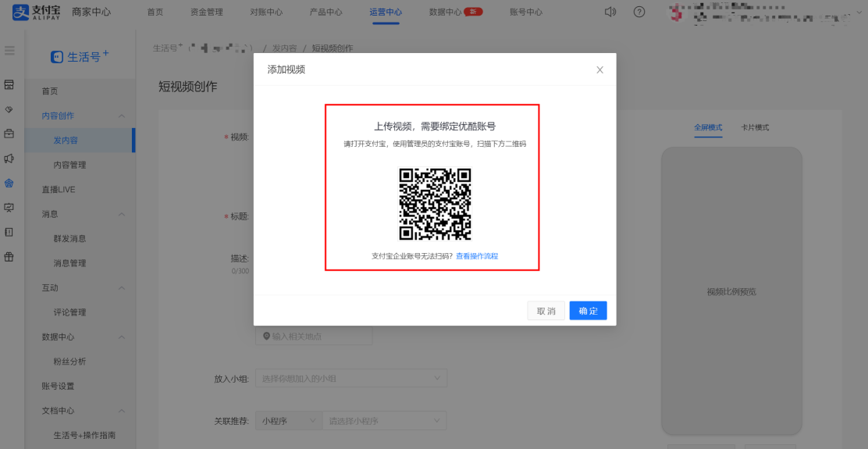Click the 短视频创作 page heading
868x449 pixels.
pyautogui.click(x=187, y=87)
